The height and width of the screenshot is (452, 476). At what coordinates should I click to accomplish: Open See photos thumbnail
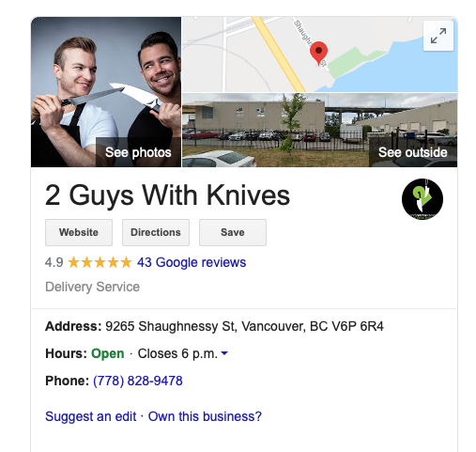(x=106, y=92)
